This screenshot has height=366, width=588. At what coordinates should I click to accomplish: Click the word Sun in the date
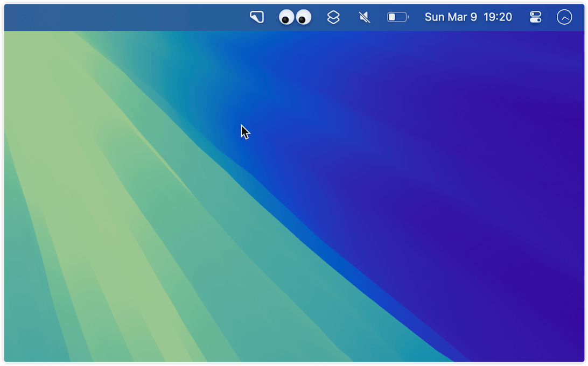[435, 17]
